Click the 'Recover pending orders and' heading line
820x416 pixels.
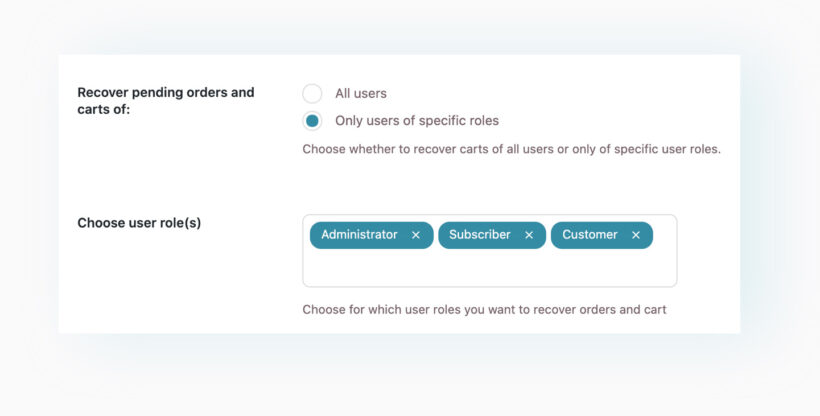[x=165, y=92]
